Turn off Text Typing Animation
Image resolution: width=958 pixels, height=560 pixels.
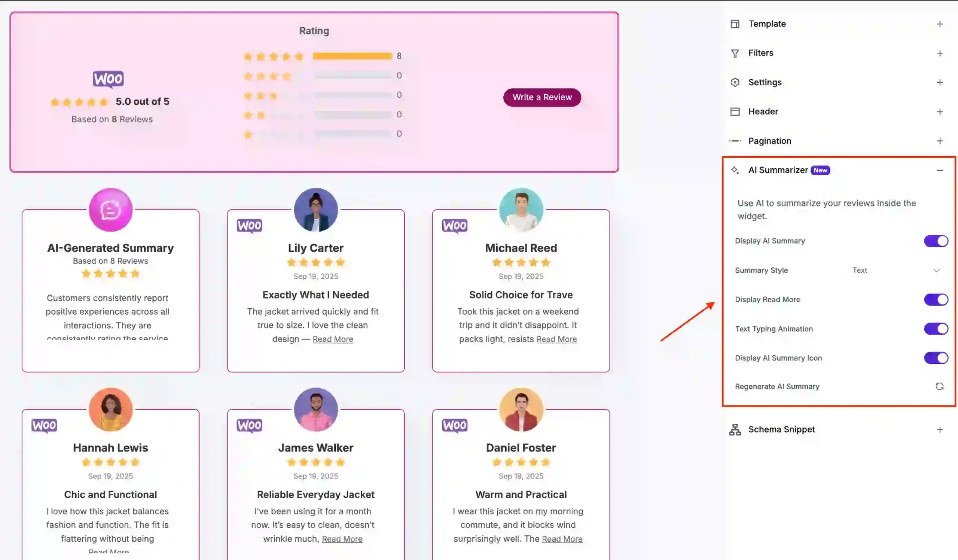(936, 328)
